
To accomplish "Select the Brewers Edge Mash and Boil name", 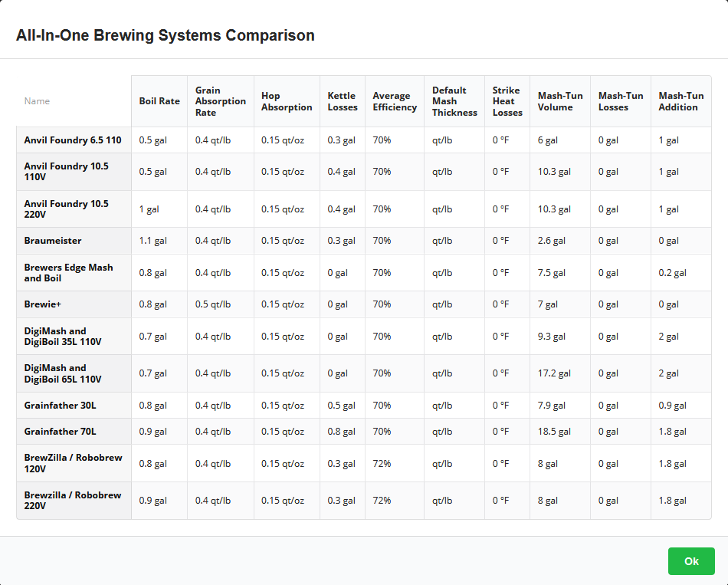I will tap(69, 273).
